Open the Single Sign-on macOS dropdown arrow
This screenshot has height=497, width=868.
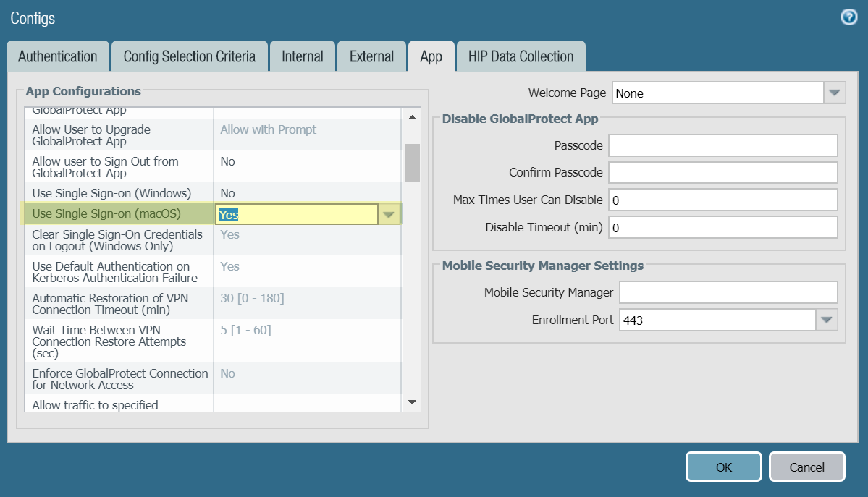pos(389,214)
